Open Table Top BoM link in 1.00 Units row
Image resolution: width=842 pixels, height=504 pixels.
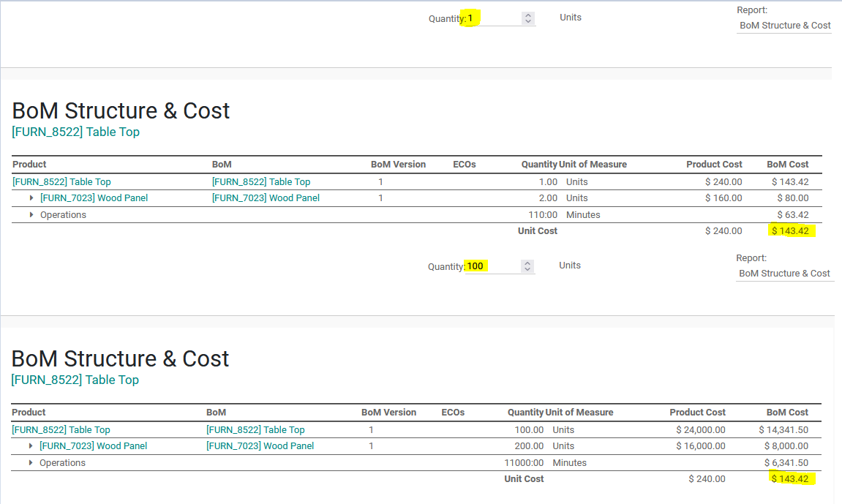[261, 182]
